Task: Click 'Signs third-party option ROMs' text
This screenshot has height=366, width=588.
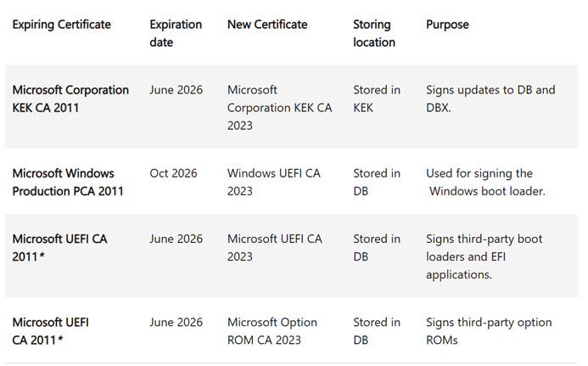Action: 489,331
